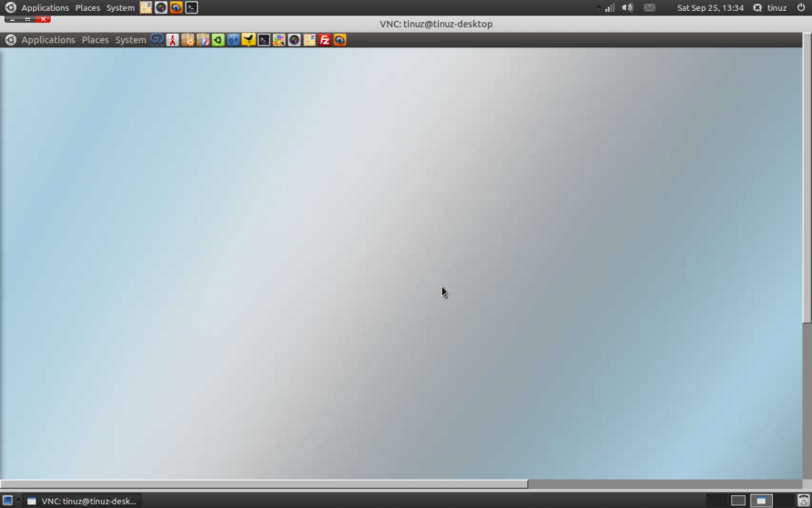Open the package box with Ubuntu logo in remote panel
The height and width of the screenshot is (508, 812).
[187, 40]
